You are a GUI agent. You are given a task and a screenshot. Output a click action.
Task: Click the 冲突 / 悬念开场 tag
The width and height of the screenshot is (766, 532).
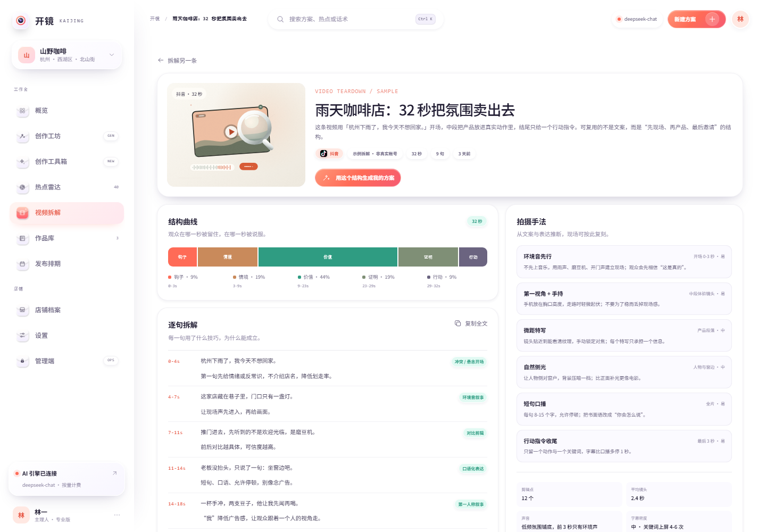pyautogui.click(x=469, y=362)
